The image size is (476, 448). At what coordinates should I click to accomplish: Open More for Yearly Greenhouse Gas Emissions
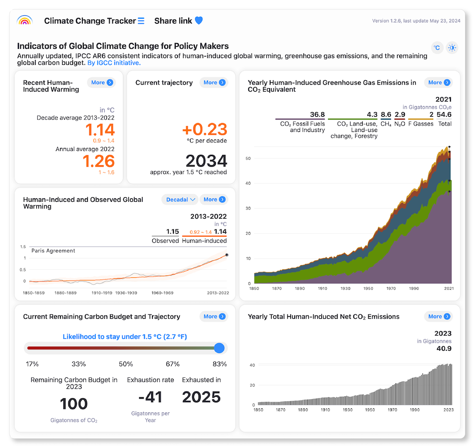[x=438, y=82]
